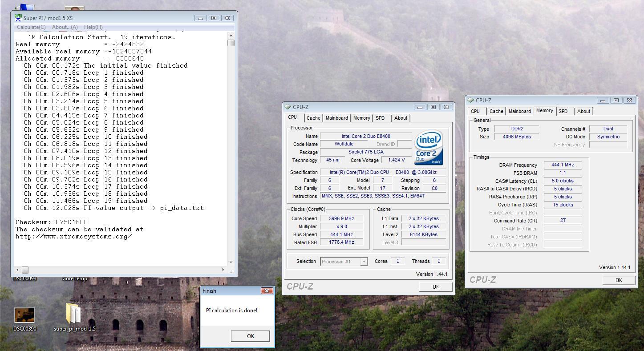The width and height of the screenshot is (644, 351).
Task: Click Super PI vertical scrollbar up arrow
Action: (x=231, y=36)
